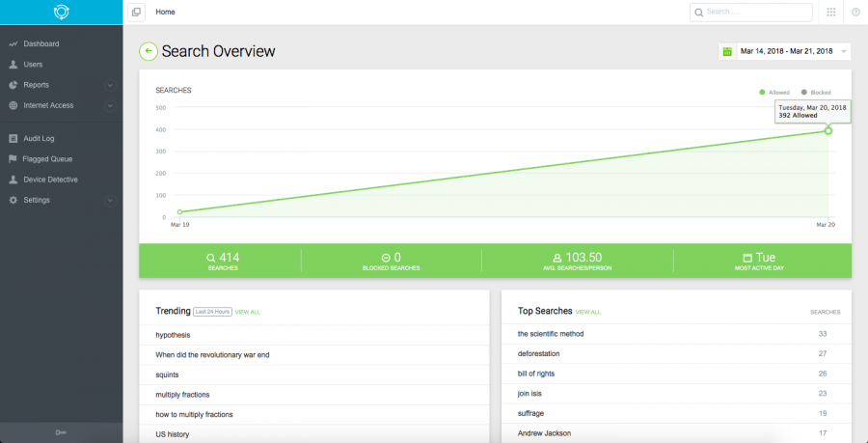Click the Mar 20 data point on chart
The height and width of the screenshot is (443, 868).
click(827, 130)
